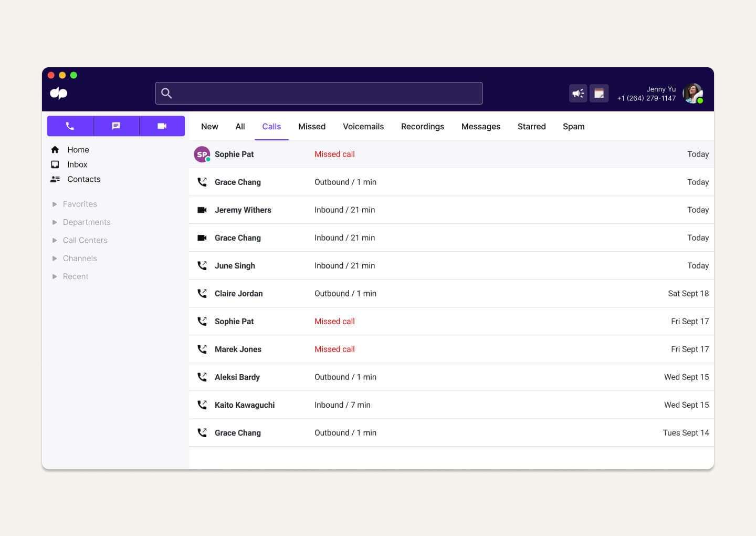Open Contacts in the sidebar
This screenshot has height=536, width=756.
click(x=83, y=179)
